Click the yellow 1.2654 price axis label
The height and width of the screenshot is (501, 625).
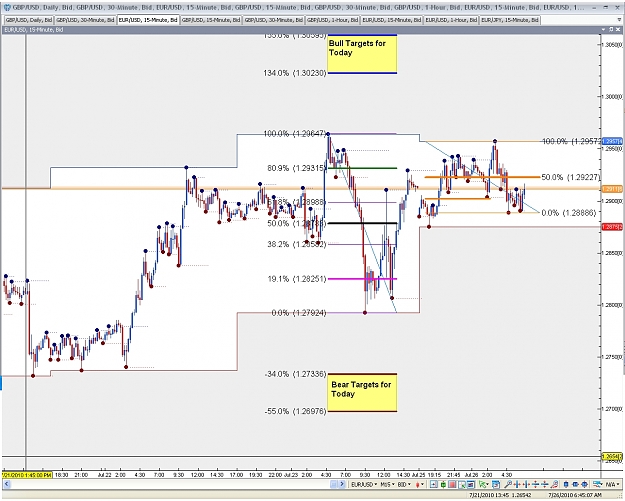click(x=612, y=456)
